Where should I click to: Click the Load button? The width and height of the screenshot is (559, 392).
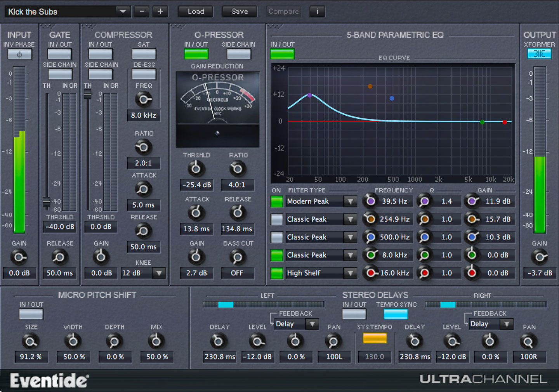(195, 12)
